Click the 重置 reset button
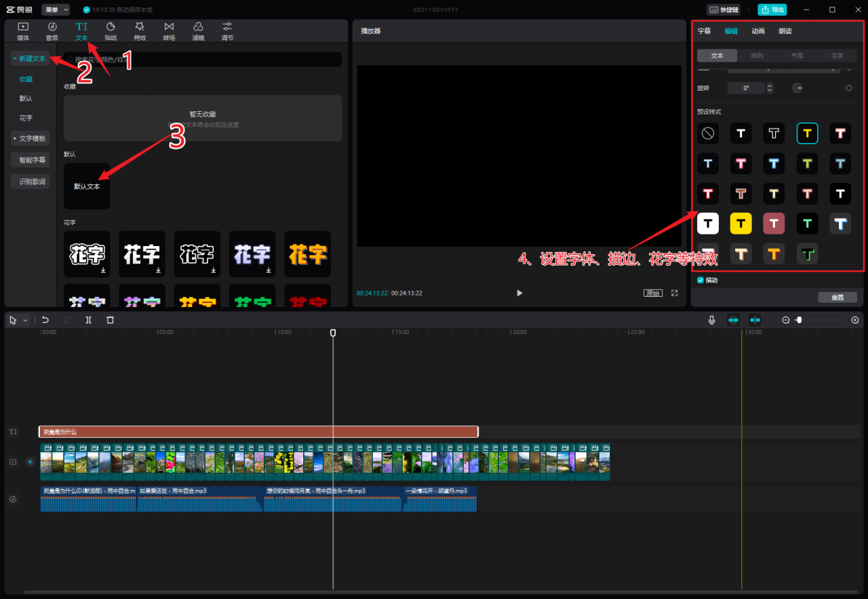 coord(837,297)
